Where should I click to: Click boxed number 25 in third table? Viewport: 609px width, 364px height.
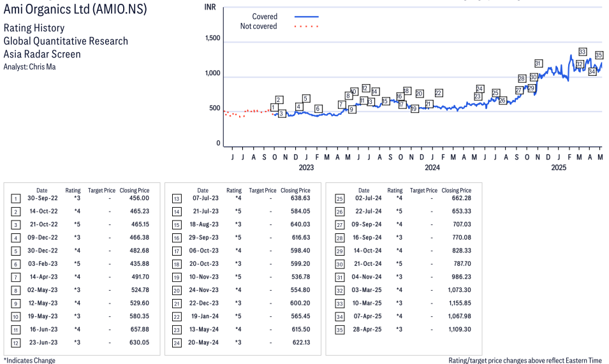(x=340, y=199)
